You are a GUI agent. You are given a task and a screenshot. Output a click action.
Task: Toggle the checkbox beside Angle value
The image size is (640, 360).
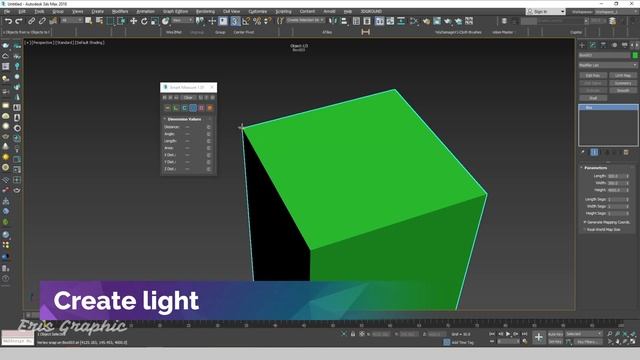click(209, 134)
